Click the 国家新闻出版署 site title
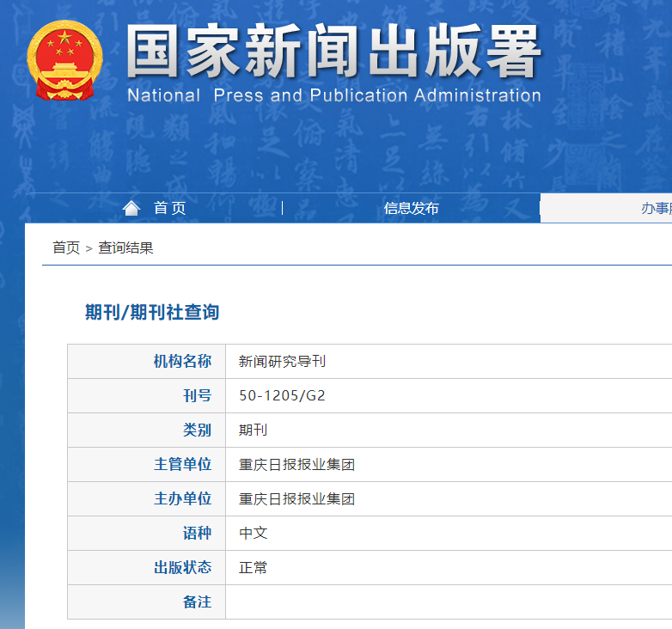This screenshot has width=672, height=629. [333, 51]
